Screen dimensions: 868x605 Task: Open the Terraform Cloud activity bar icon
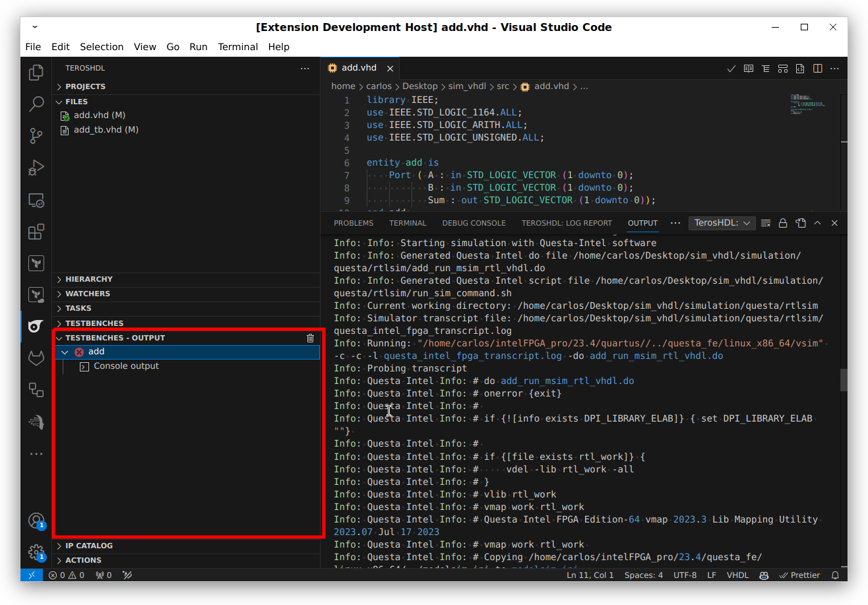pyautogui.click(x=36, y=295)
